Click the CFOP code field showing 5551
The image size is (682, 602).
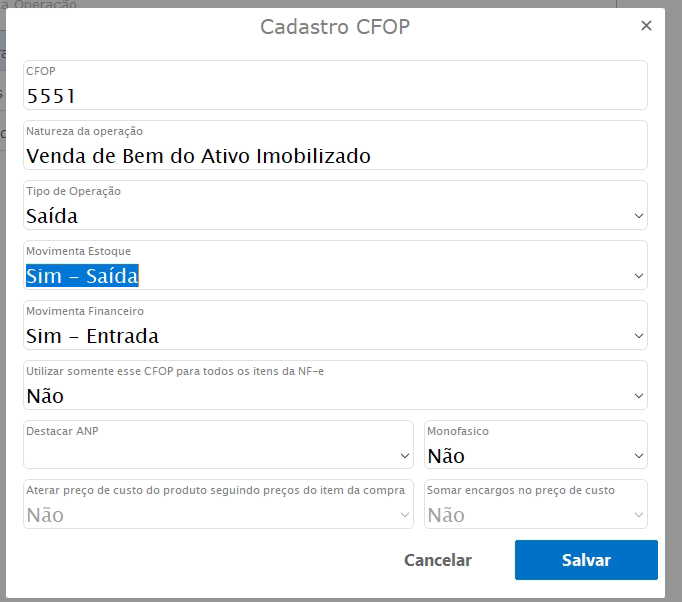pyautogui.click(x=335, y=95)
